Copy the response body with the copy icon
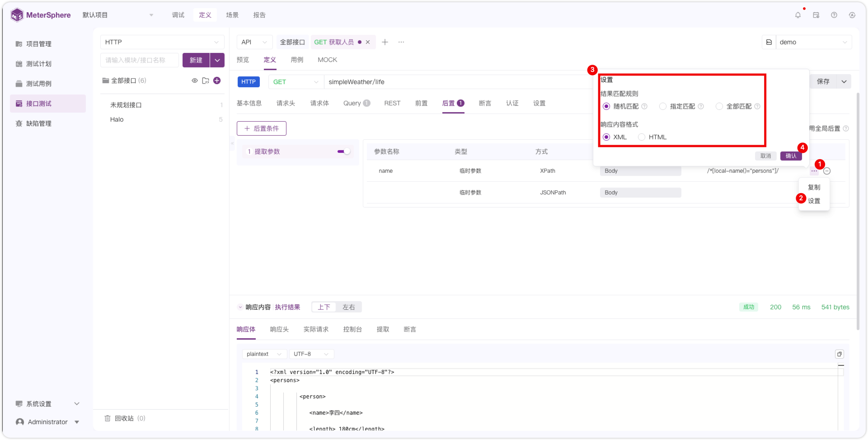This screenshot has height=440, width=868. (x=840, y=354)
